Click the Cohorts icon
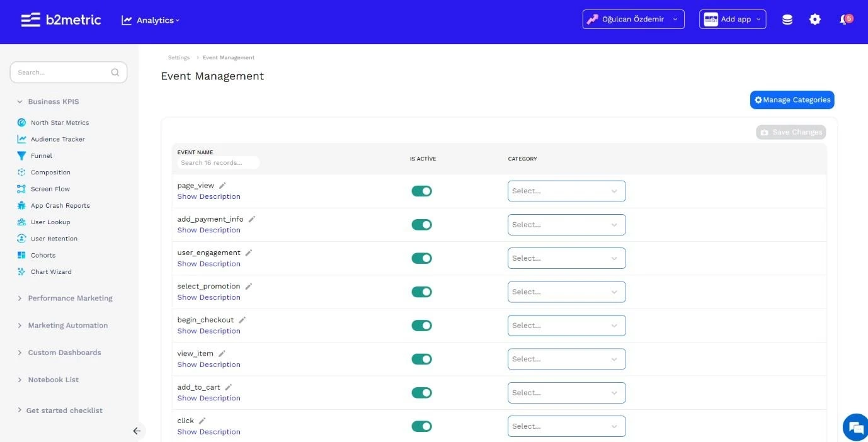 click(21, 255)
